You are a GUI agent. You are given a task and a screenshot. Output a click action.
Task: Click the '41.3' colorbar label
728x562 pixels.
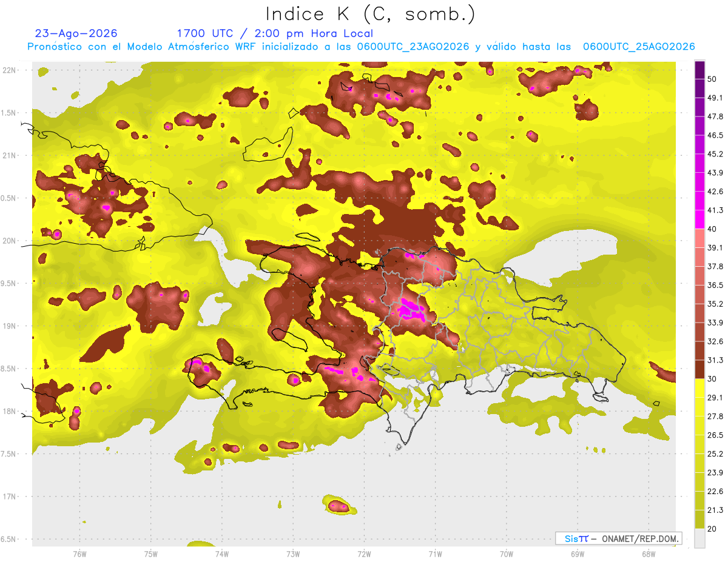pos(715,210)
